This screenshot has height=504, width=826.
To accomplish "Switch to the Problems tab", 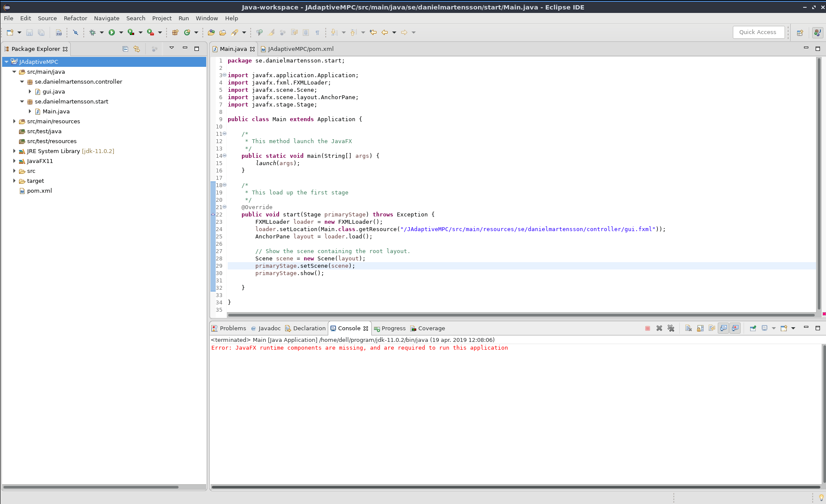I will tap(229, 328).
